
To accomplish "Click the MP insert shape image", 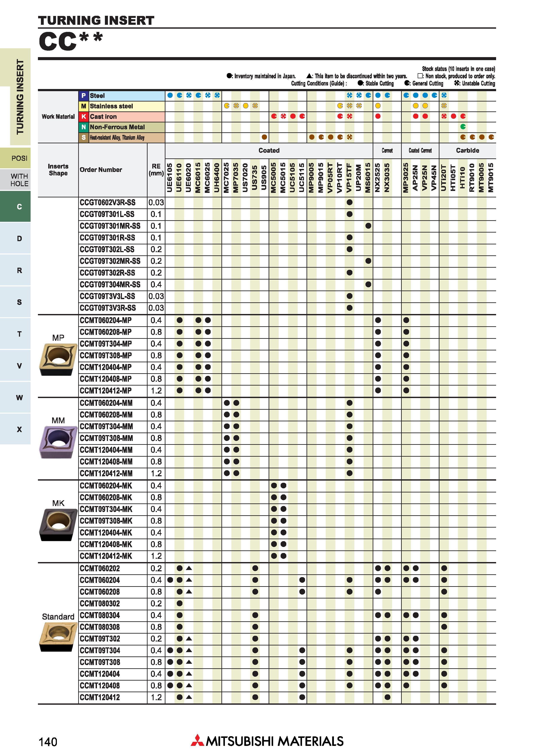I will click(58, 359).
